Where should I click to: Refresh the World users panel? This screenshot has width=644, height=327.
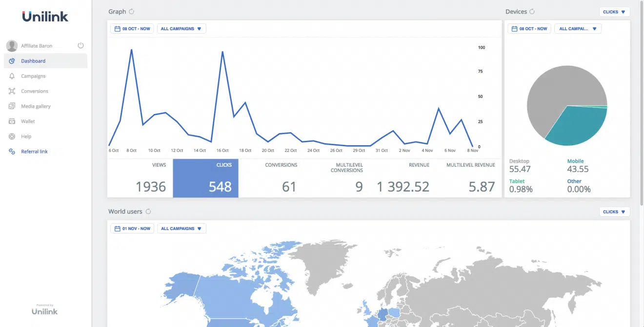[x=148, y=212]
